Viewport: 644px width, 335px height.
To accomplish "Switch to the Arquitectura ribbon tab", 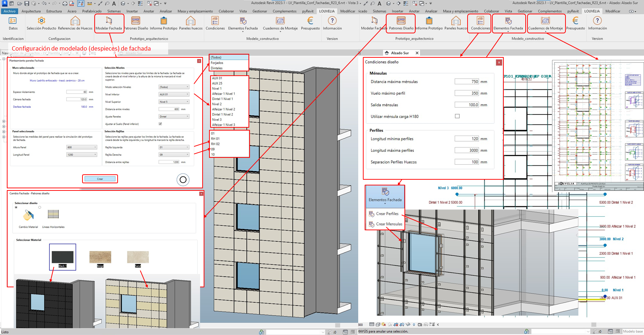I will pyautogui.click(x=31, y=11).
